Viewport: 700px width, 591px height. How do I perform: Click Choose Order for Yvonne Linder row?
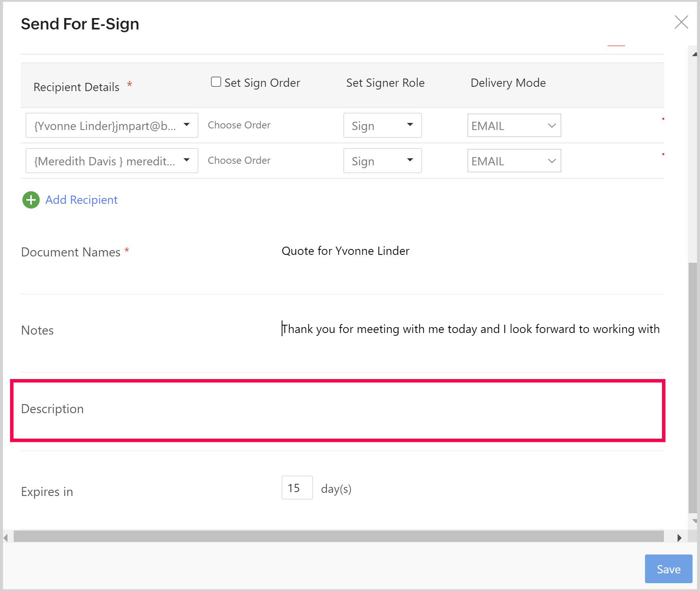(239, 125)
